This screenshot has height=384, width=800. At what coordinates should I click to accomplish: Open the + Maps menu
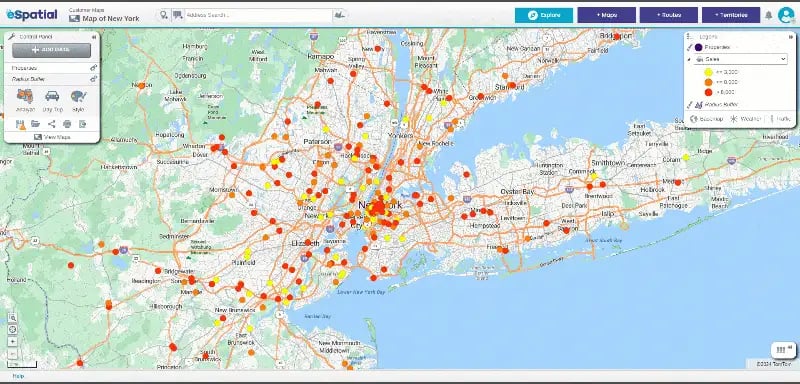(607, 15)
